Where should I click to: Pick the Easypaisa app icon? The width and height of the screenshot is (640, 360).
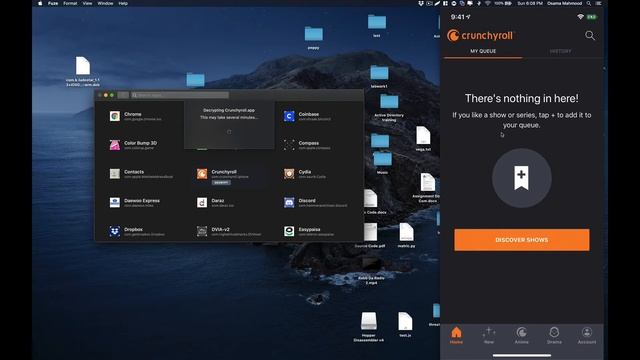(289, 231)
